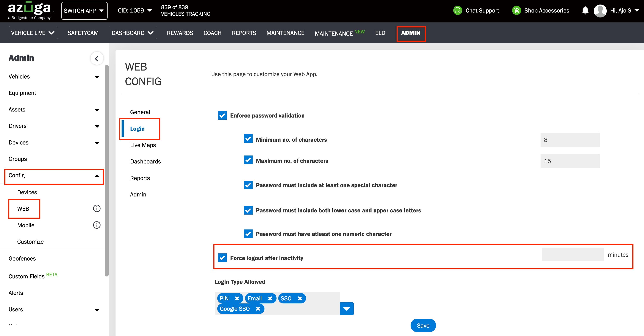644x336 pixels.
Task: Open Customize under Config
Action: (30, 242)
